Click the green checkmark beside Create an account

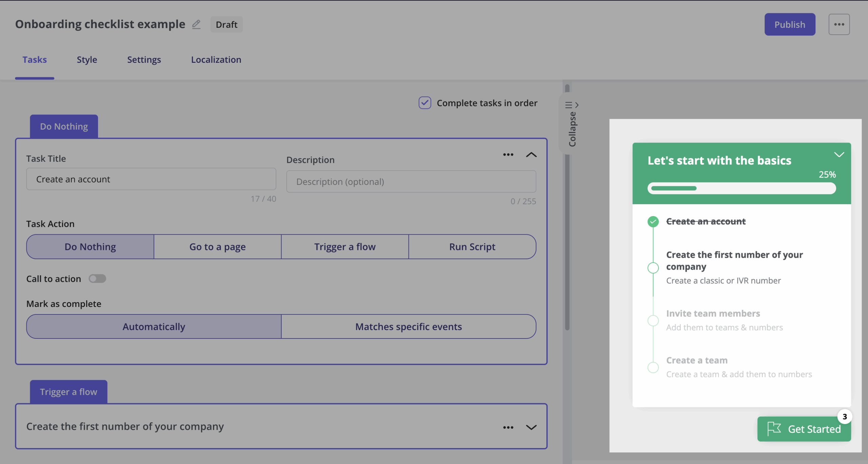[653, 221]
